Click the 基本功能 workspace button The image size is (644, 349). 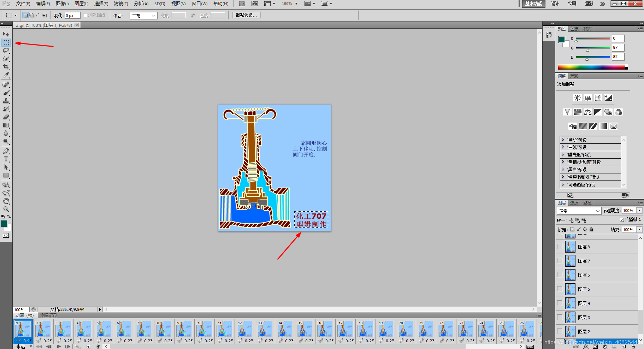point(533,4)
